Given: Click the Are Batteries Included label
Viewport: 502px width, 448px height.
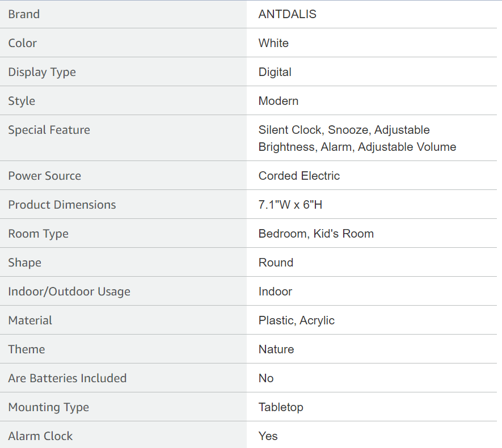Looking at the screenshot, I should click(67, 378).
